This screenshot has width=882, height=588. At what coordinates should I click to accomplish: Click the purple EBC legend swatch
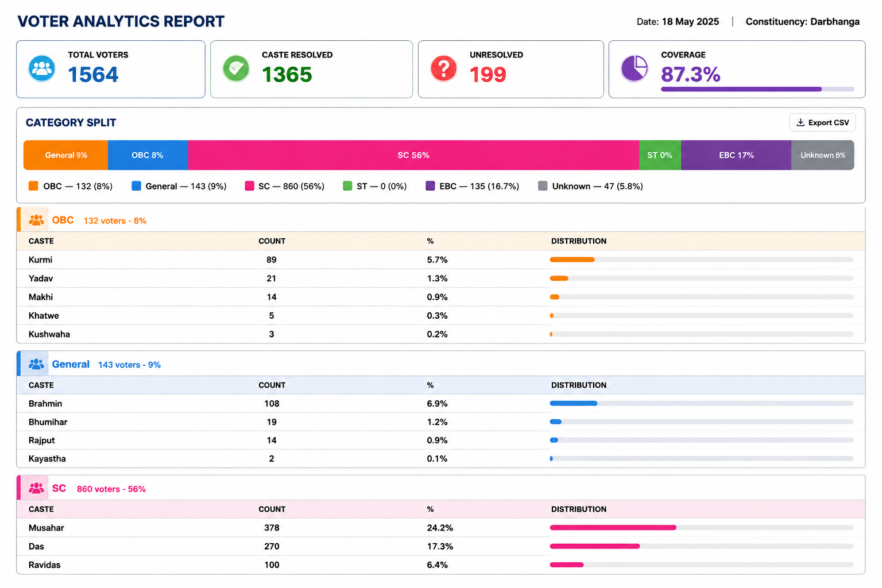[x=430, y=186]
